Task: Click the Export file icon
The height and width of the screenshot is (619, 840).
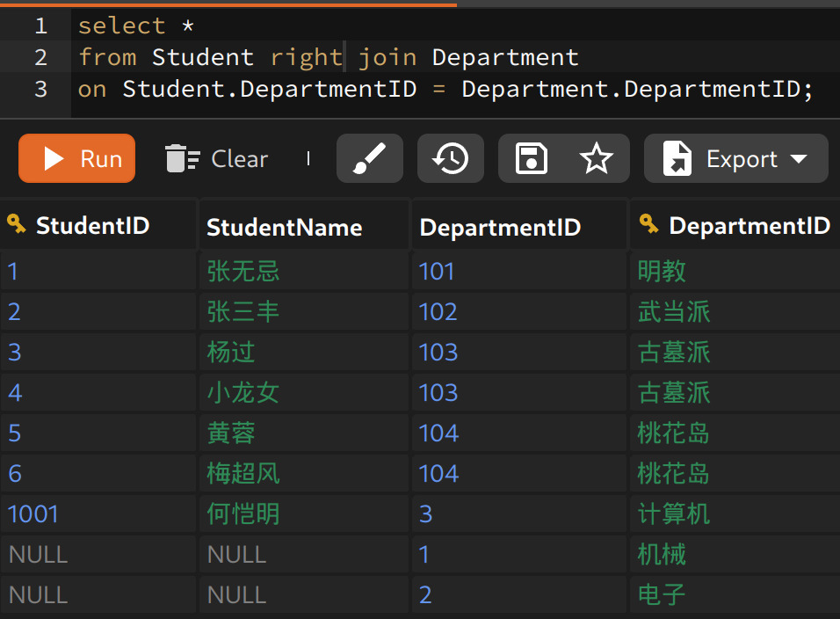Action: point(677,159)
